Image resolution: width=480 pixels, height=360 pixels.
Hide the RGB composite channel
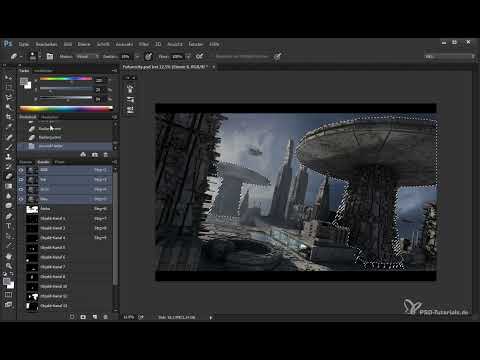click(x=21, y=170)
